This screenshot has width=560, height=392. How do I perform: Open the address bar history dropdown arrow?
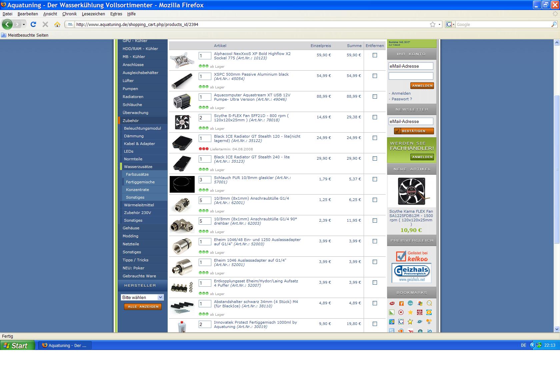(439, 24)
